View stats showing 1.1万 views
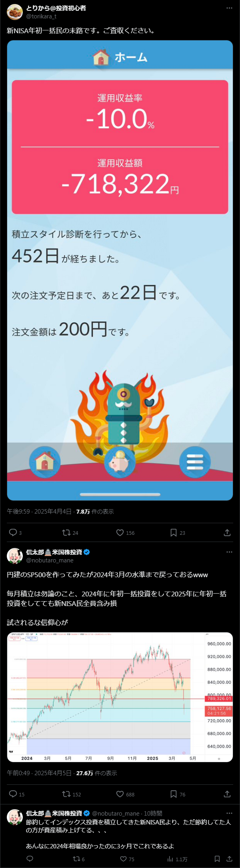This screenshot has height=868, width=240. pyautogui.click(x=177, y=859)
